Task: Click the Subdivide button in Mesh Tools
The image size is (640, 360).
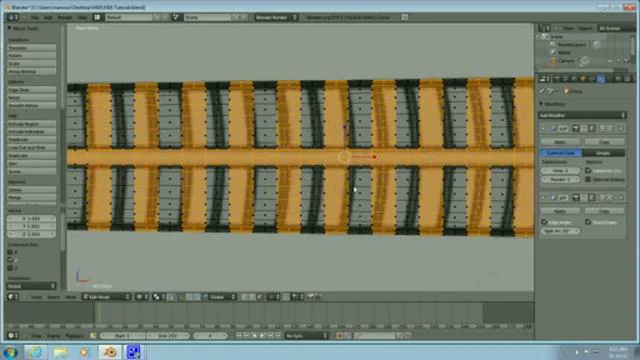Action: [x=31, y=140]
